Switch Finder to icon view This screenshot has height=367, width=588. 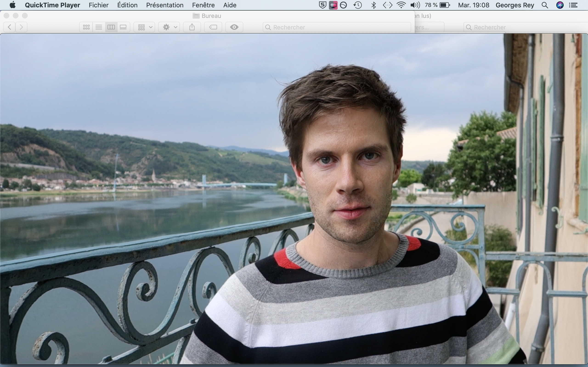click(x=86, y=27)
